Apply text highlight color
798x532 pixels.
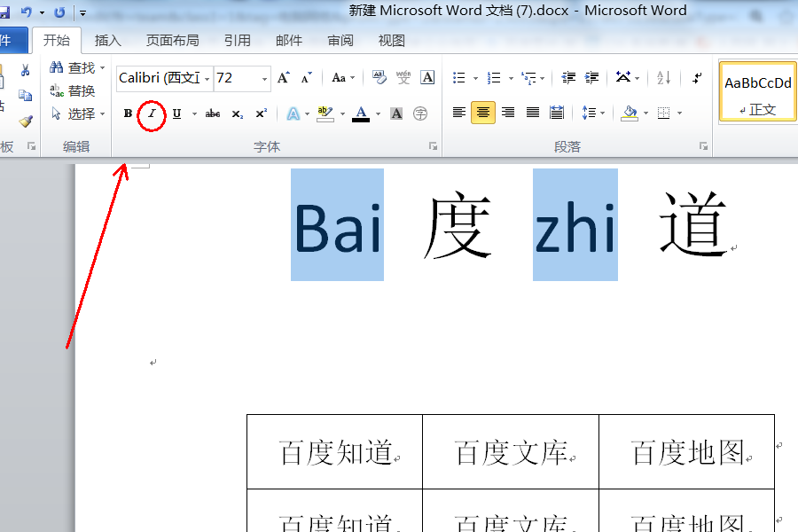(x=325, y=113)
